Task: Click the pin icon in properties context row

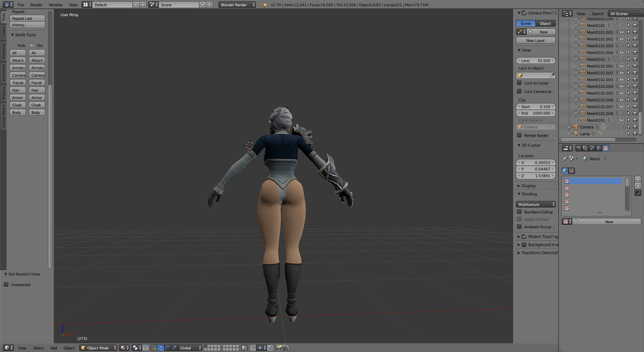Action: point(565,159)
